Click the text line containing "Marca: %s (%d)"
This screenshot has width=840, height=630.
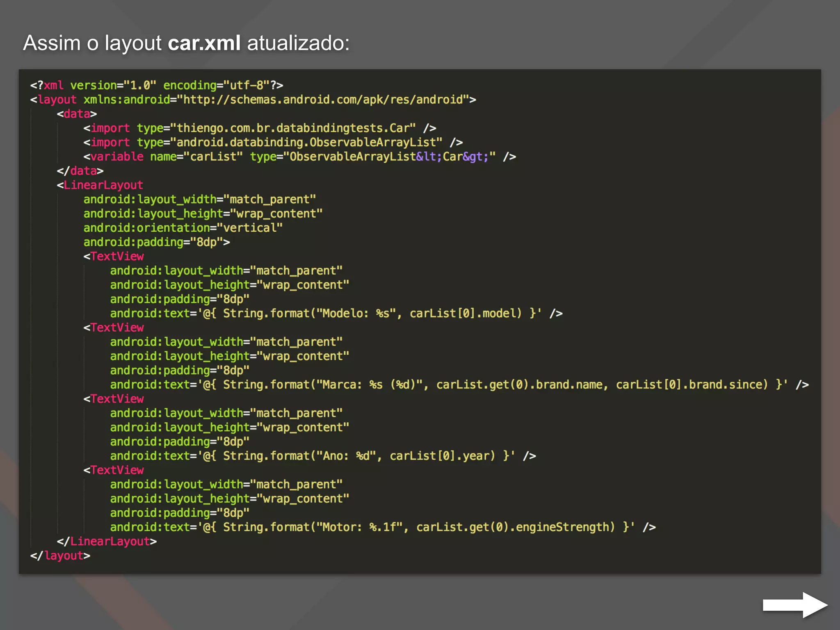[459, 385]
